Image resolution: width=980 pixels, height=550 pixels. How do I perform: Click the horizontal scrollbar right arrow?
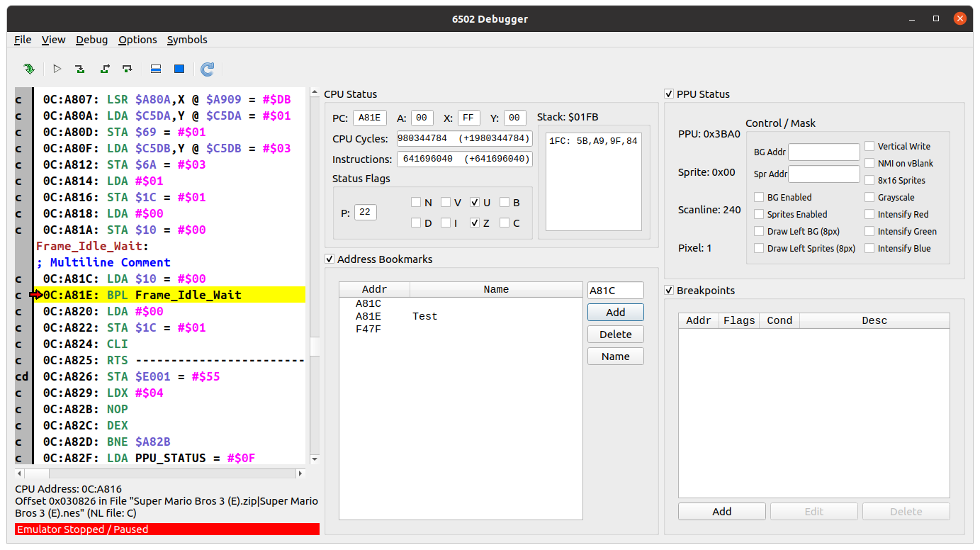pos(300,473)
